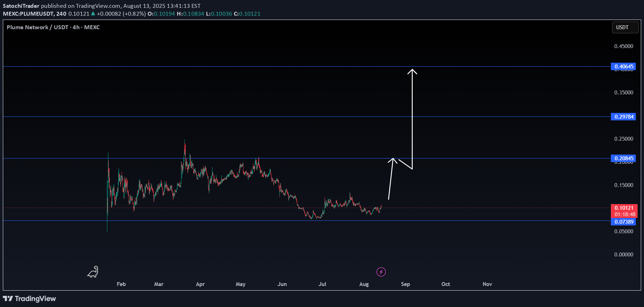Screen dimensions: 644x307
Task: Click the Sep label on time axis
Action: tap(405, 284)
